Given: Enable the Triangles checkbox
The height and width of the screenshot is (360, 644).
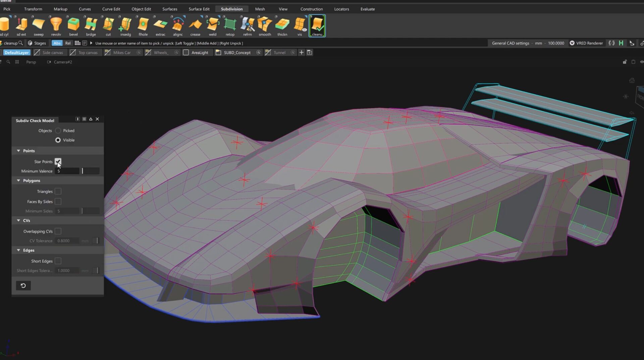Looking at the screenshot, I should click(x=58, y=191).
